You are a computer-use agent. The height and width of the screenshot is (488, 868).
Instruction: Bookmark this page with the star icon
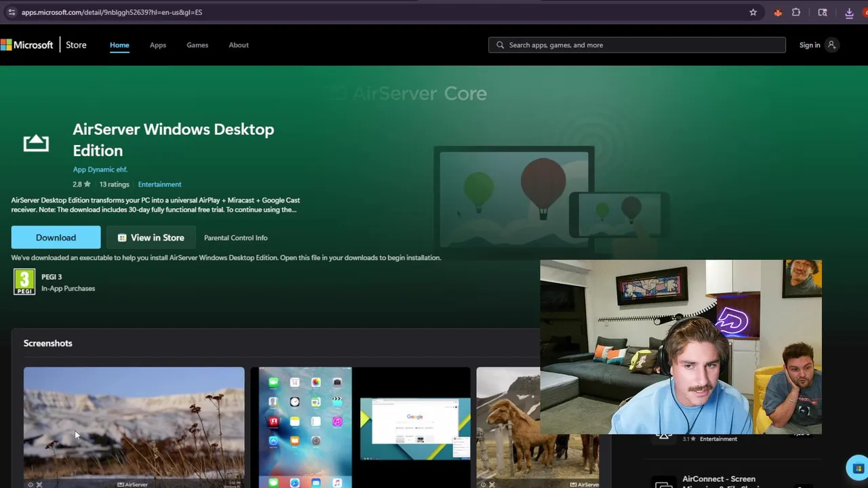pyautogui.click(x=753, y=12)
